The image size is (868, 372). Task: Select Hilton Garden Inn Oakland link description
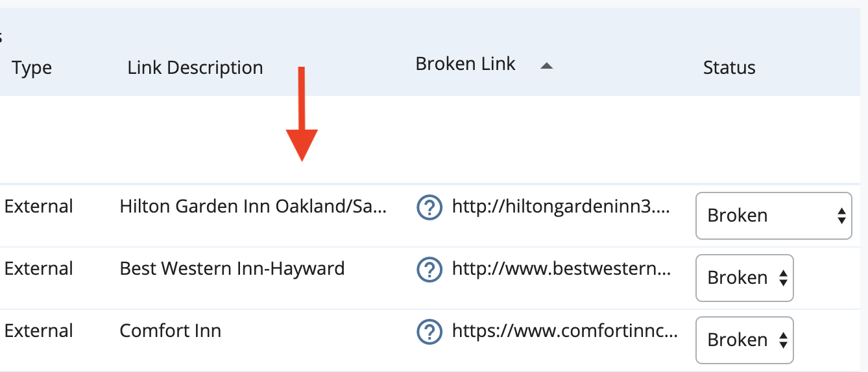[x=254, y=207]
